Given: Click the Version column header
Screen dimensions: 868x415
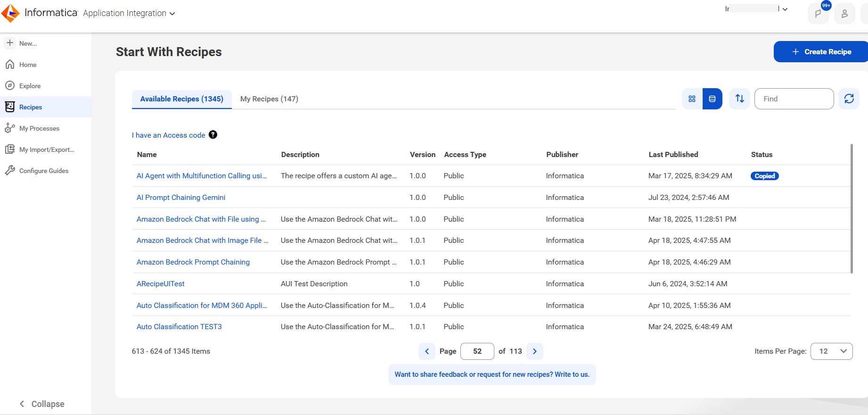Looking at the screenshot, I should coord(423,155).
